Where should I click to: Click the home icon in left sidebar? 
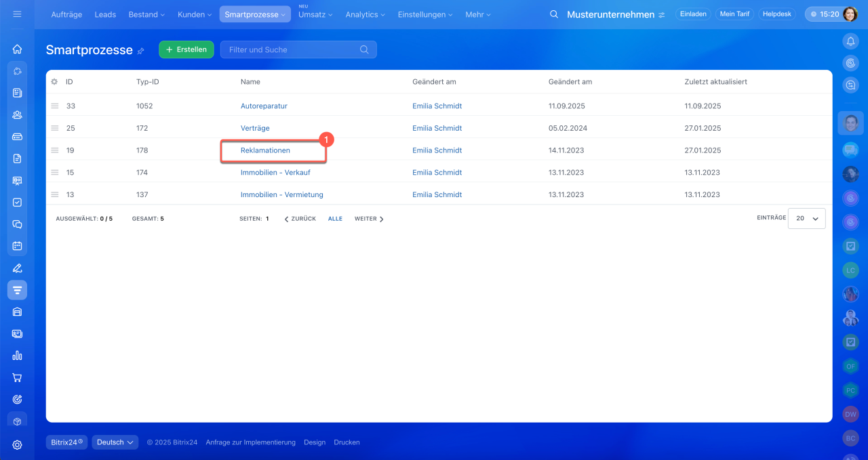17,49
